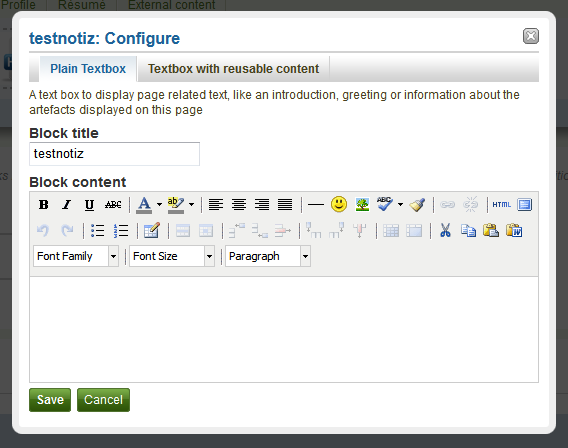Screen dimensions: 568x448
Task: Toggle fullscreen editor mode
Action: (x=525, y=205)
